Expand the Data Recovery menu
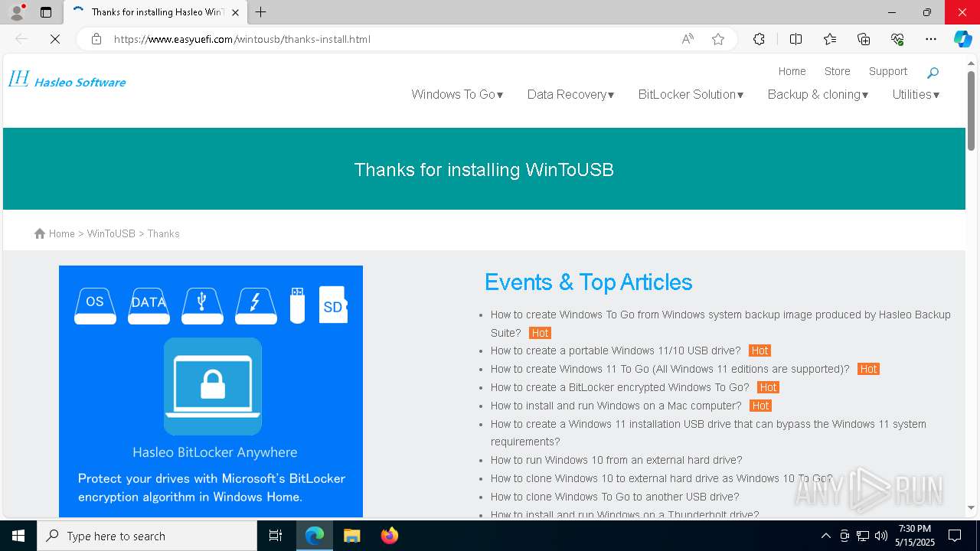Screen dimensions: 980x551 570,94
